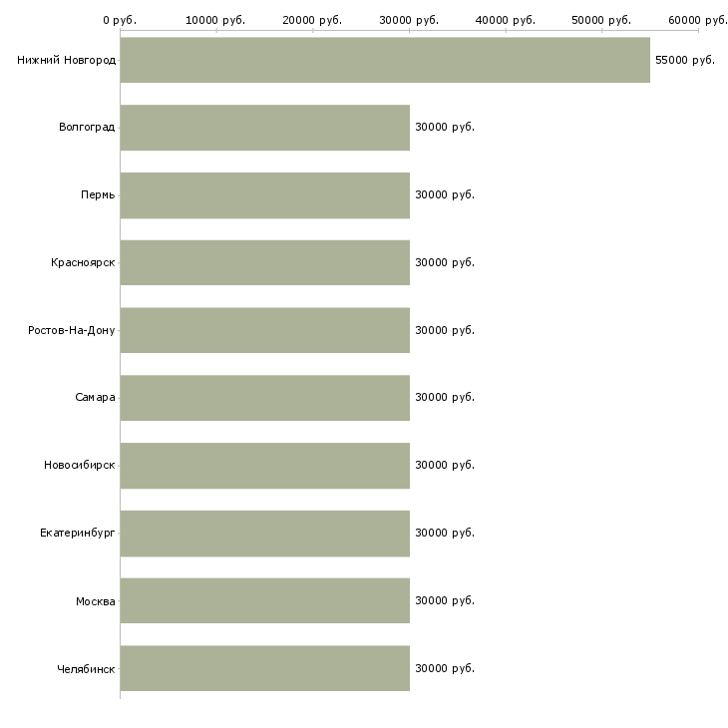Click the Москва bar
Viewport: 728px width, 728px height.
tap(264, 600)
